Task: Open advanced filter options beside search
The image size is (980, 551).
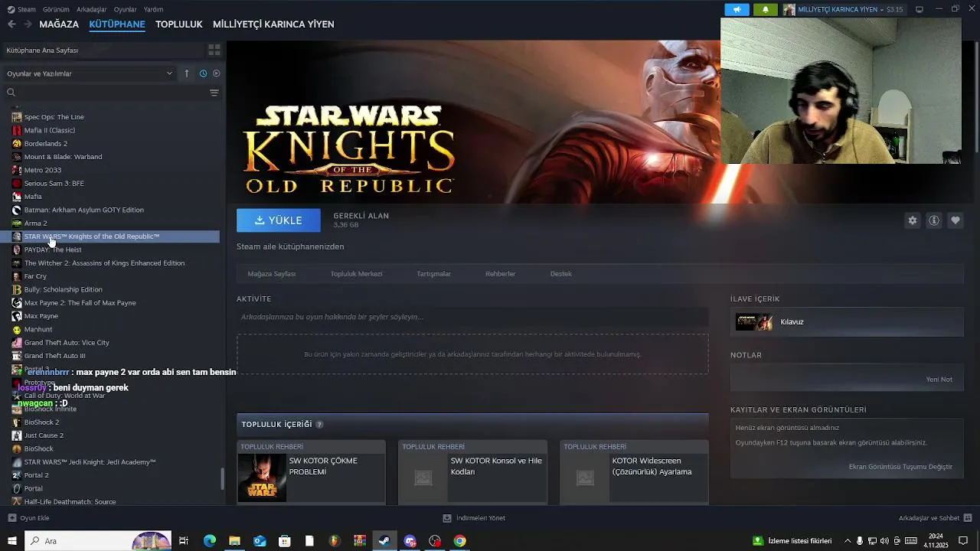Action: (214, 93)
